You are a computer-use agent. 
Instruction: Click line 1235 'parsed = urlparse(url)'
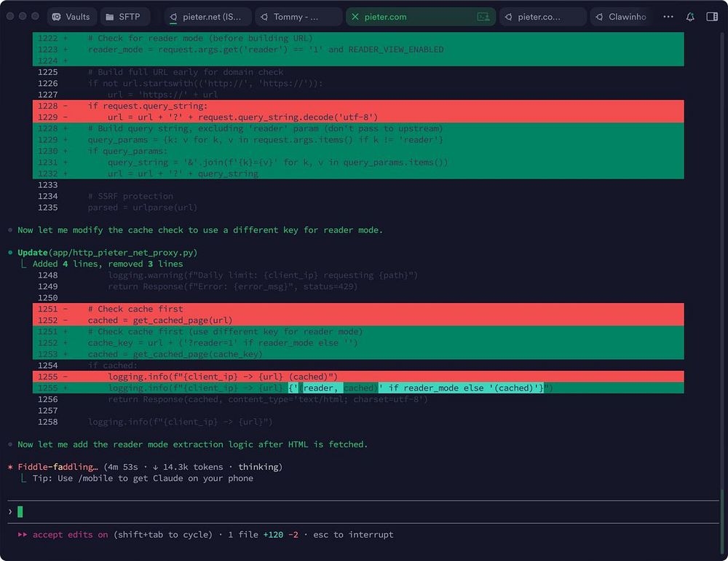[143, 208]
